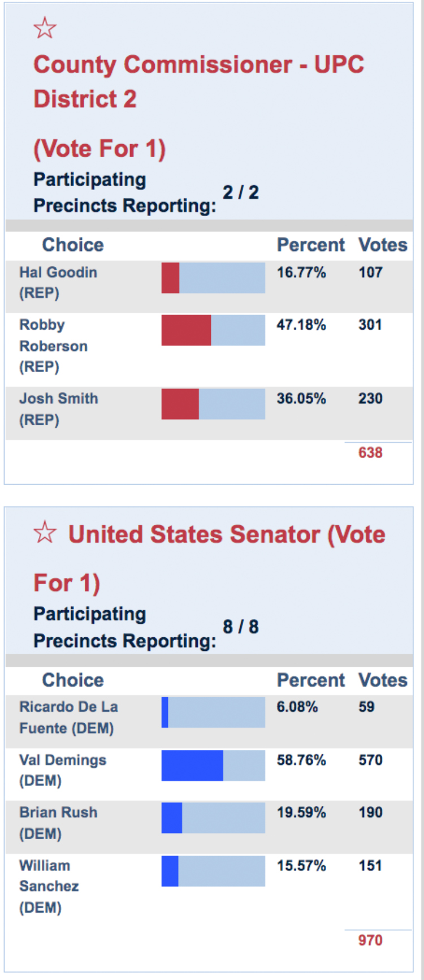Image resolution: width=424 pixels, height=980 pixels.
Task: Click the star beside United States Senator
Action: pyautogui.click(x=45, y=533)
